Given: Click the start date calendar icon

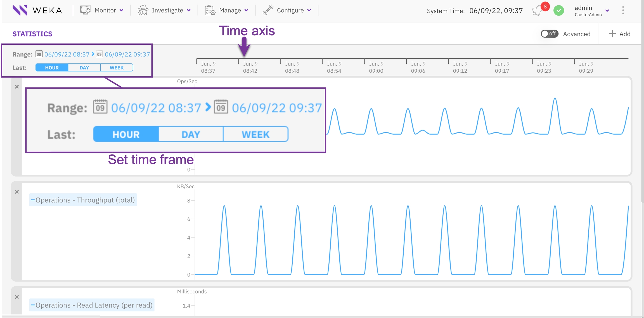Looking at the screenshot, I should 39,54.
